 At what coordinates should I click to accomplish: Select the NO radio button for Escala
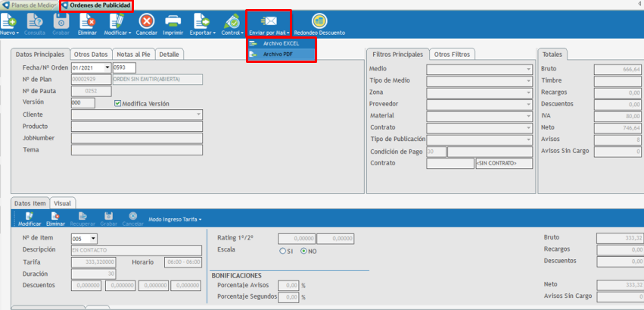click(303, 251)
